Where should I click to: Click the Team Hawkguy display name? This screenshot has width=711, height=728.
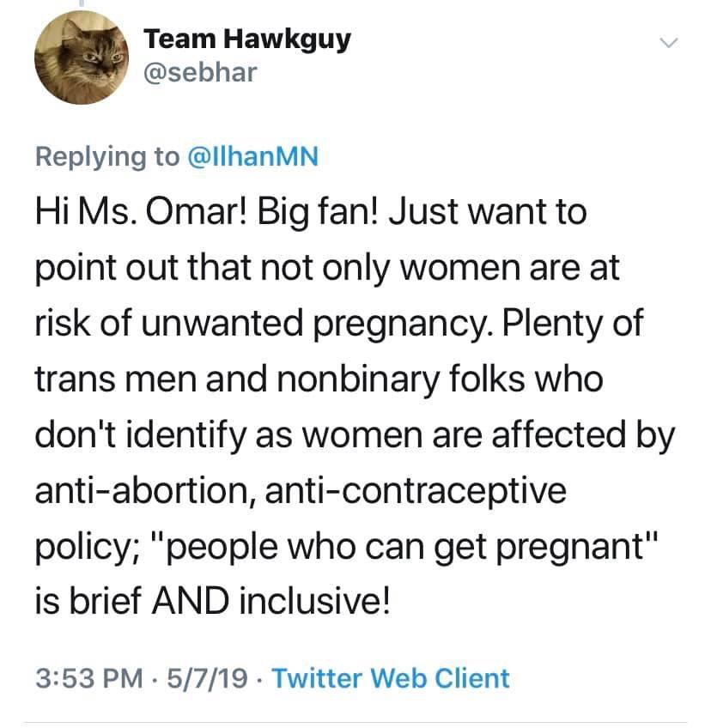tap(247, 39)
